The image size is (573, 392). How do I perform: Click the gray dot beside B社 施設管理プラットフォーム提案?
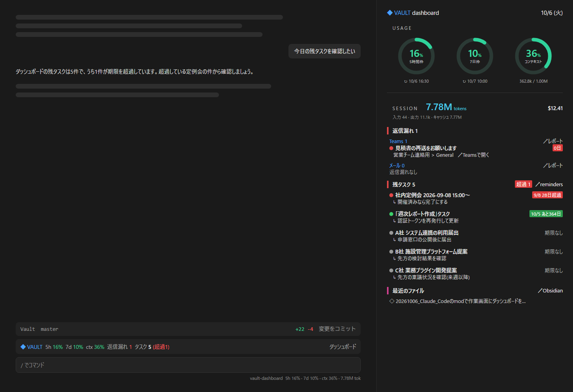pos(391,252)
